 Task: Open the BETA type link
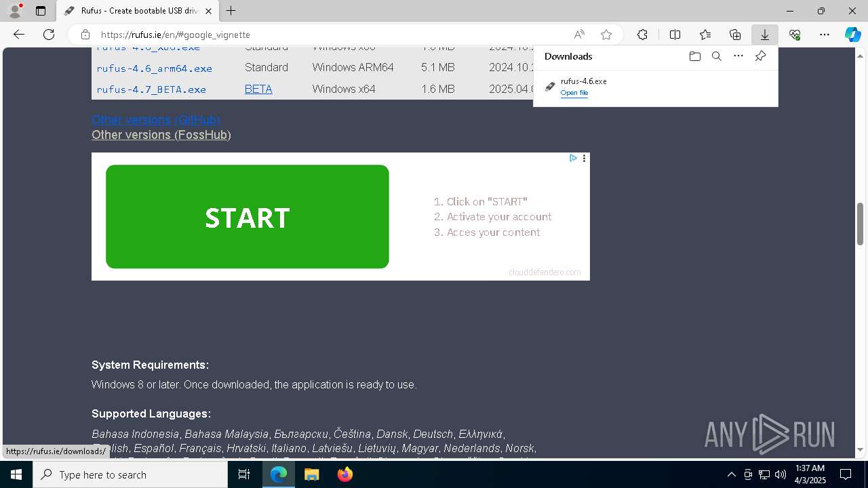258,89
